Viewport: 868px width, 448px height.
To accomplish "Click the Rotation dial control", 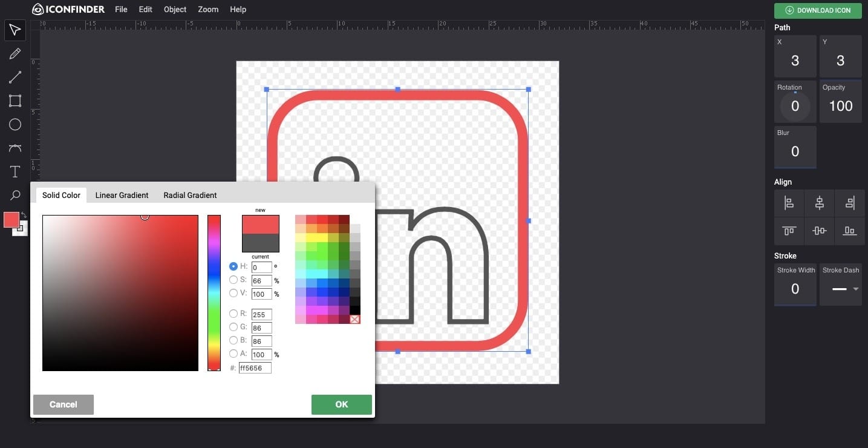I will coord(795,106).
